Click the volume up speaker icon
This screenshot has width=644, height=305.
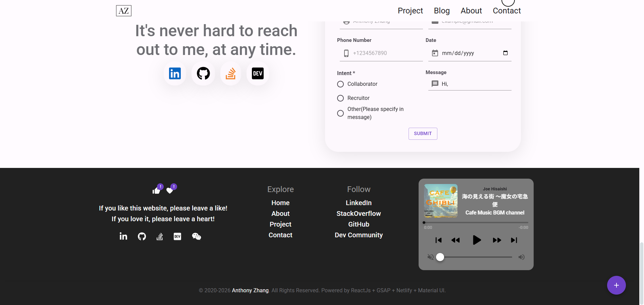(522, 257)
